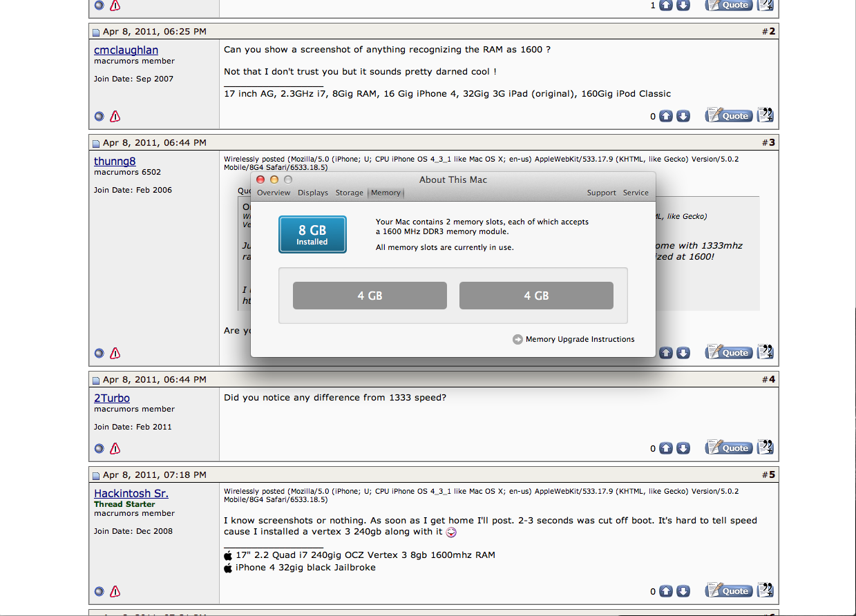Click the 'macrumors 6502' rank text

point(127,172)
